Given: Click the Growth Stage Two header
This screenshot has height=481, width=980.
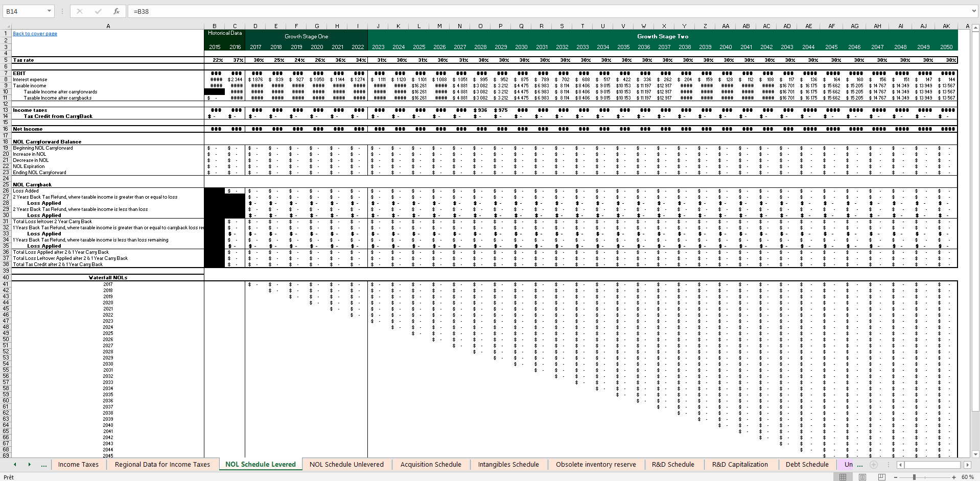Looking at the screenshot, I should pyautogui.click(x=663, y=36).
